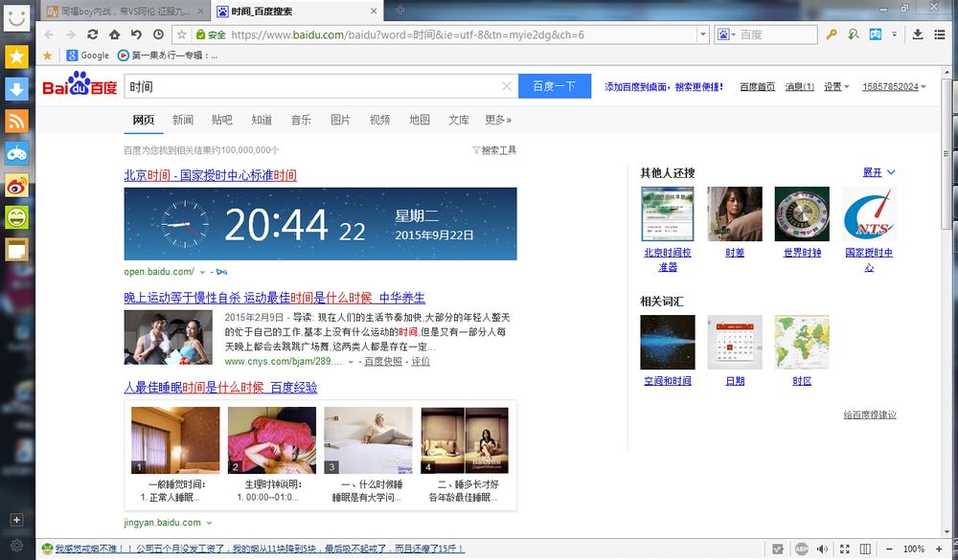Click the blue translate toolbar icon
The image size is (958, 560).
[876, 34]
